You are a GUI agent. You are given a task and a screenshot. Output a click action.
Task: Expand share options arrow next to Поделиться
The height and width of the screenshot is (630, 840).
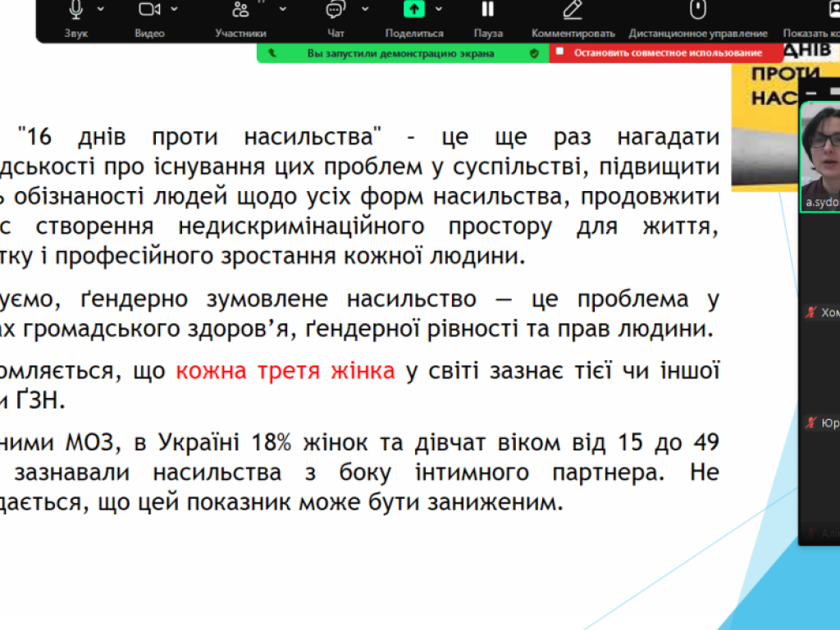(439, 9)
